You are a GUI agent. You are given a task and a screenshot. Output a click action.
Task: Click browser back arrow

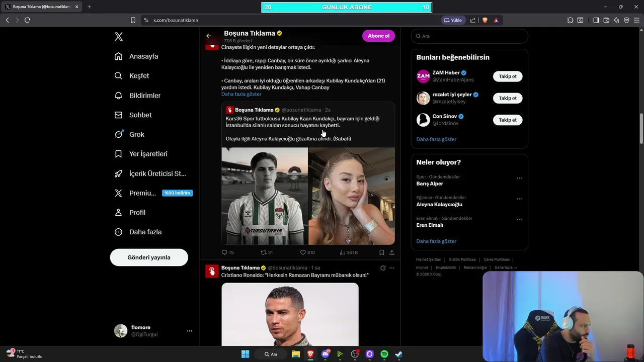tap(7, 20)
